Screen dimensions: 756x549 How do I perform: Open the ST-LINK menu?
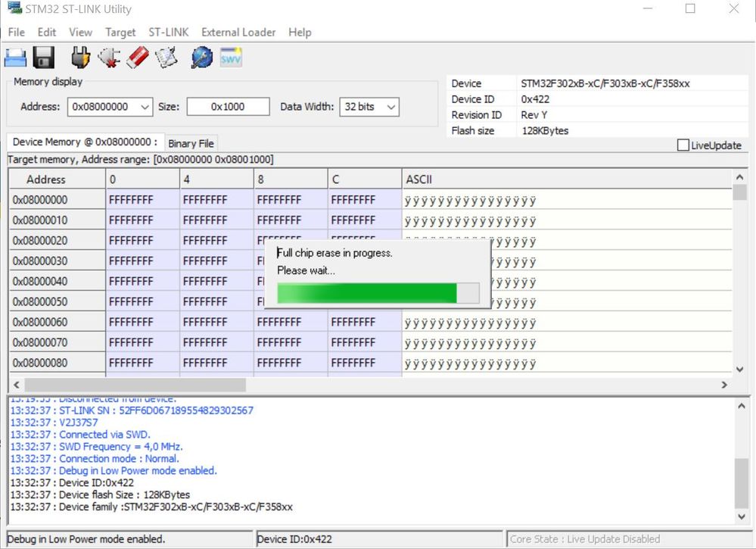(x=169, y=33)
